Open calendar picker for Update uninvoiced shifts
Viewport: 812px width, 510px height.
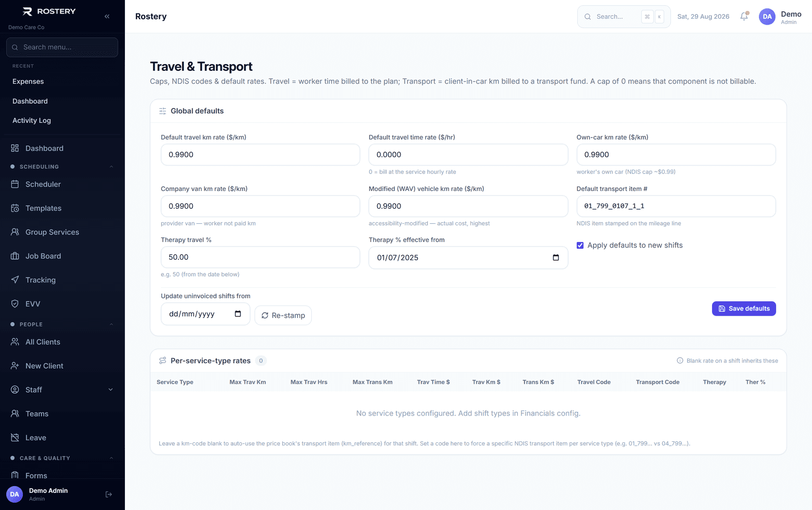coord(238,314)
